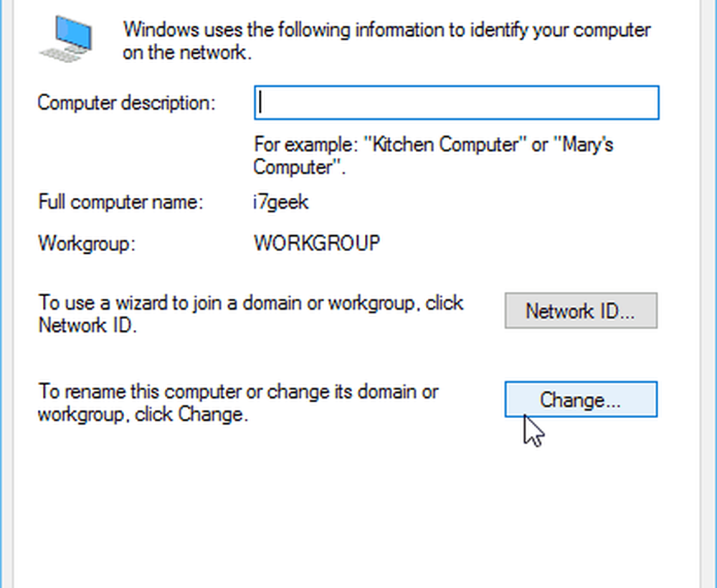Click the computer icon at the top

[x=67, y=39]
